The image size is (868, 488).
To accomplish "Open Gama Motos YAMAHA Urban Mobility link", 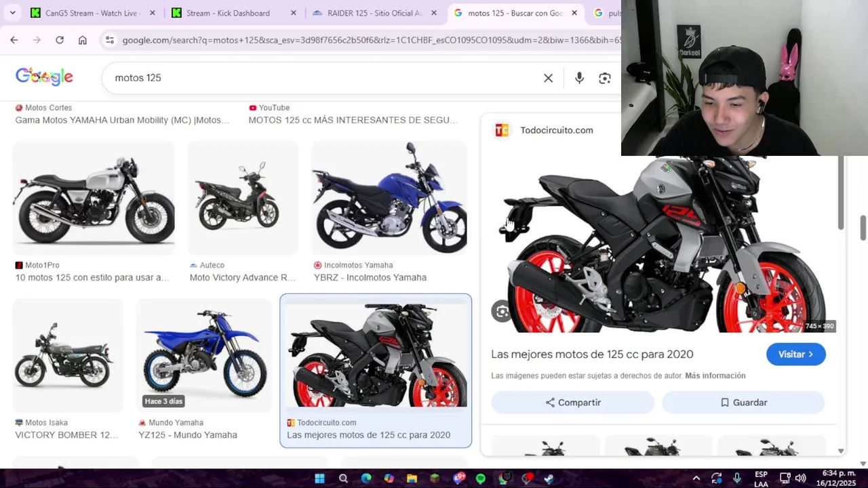I will (x=122, y=120).
